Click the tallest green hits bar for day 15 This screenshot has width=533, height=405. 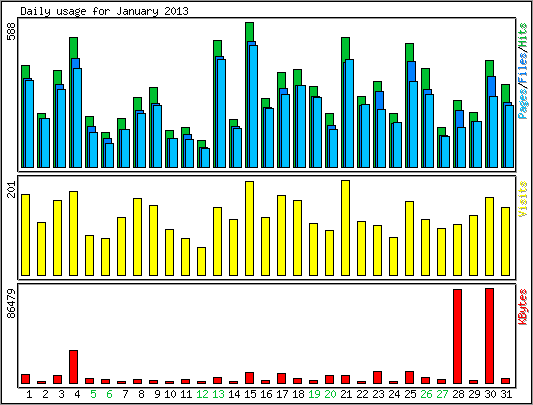click(250, 32)
